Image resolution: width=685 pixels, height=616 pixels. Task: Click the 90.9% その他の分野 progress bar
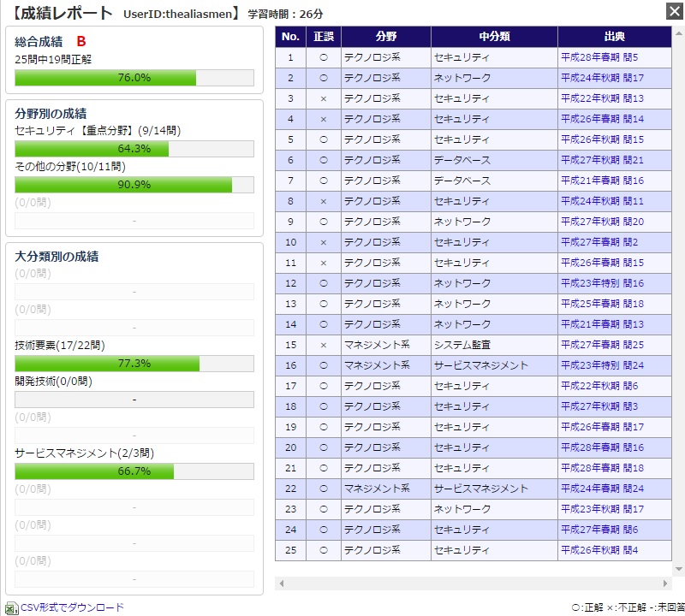[x=134, y=185]
